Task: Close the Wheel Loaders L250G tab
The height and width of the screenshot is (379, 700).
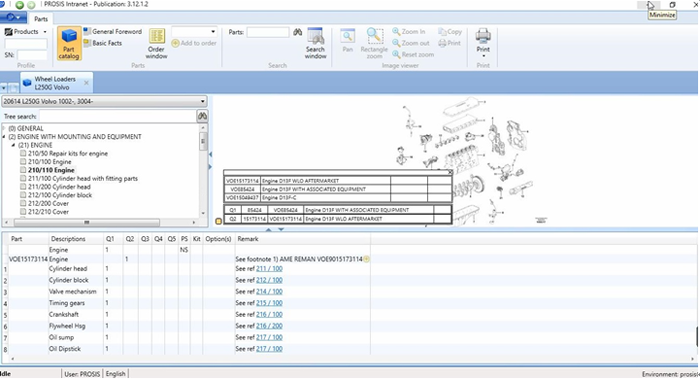Action: pyautogui.click(x=86, y=83)
